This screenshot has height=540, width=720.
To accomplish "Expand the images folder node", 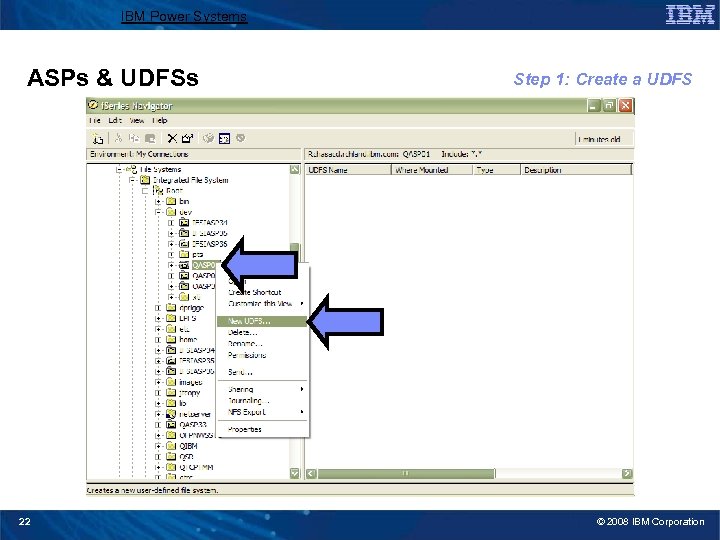I will [x=158, y=382].
